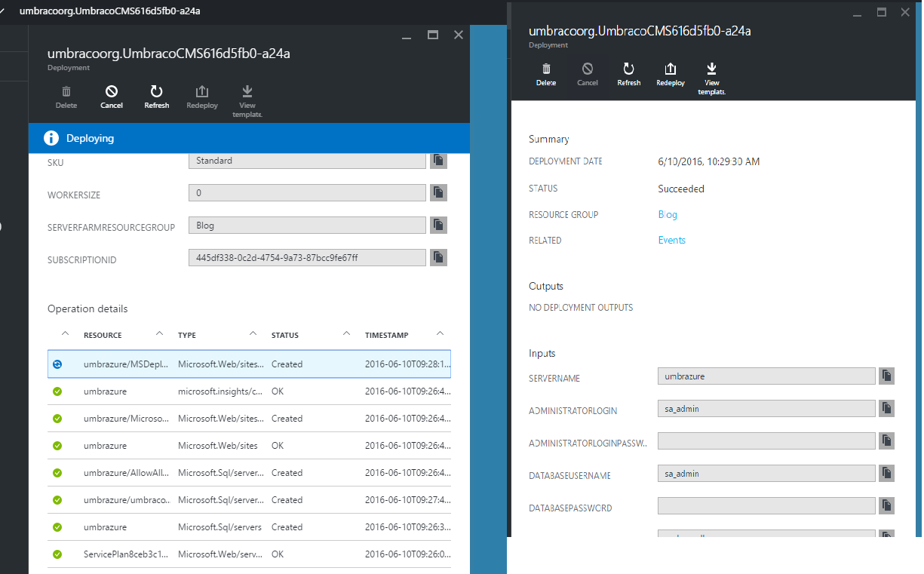Select the umbrazure/umbraco... operation row
Image resolution: width=924 pixels, height=574 pixels.
click(249, 500)
